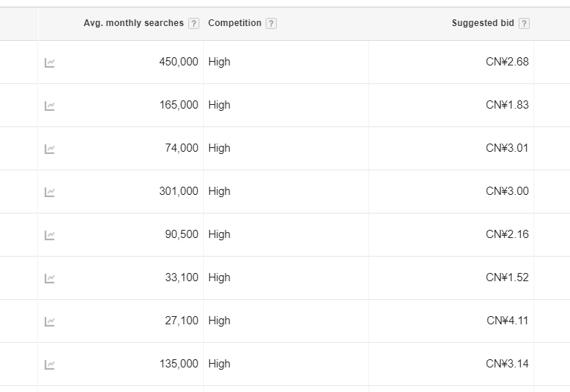
Task: Open trend chart icon for 33,100 row
Action: tap(50, 279)
